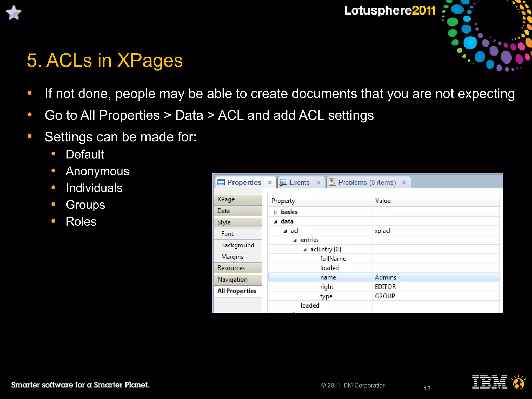The image size is (532, 399).
Task: Edit the GROUP type value
Action: [436, 296]
